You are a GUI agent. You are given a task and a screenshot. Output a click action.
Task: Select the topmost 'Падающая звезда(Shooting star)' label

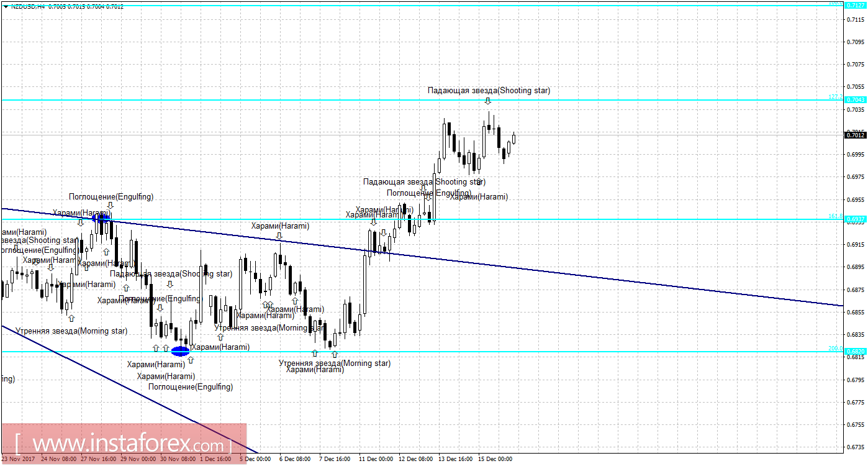point(489,90)
